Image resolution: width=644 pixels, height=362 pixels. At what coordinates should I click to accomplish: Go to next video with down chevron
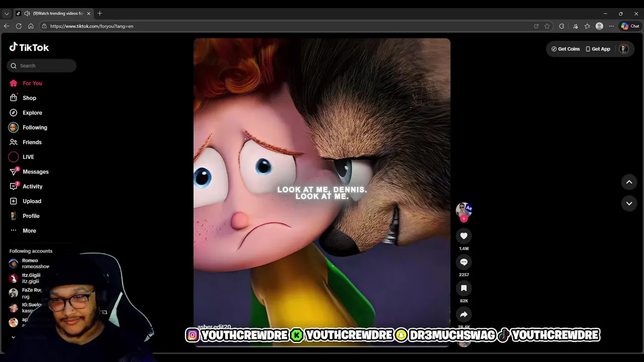point(629,203)
